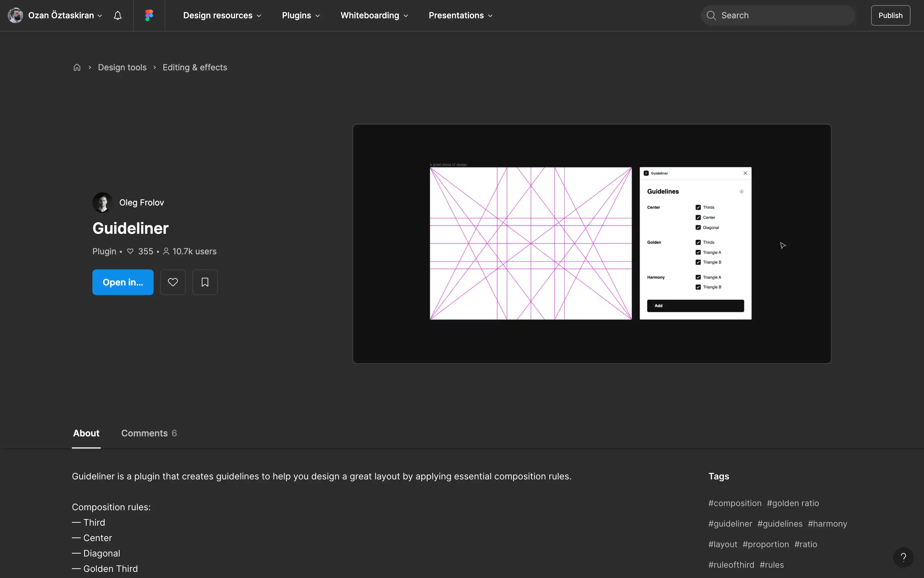Toggle Harmony Triangle B checkbox
The height and width of the screenshot is (578, 924).
click(x=698, y=287)
